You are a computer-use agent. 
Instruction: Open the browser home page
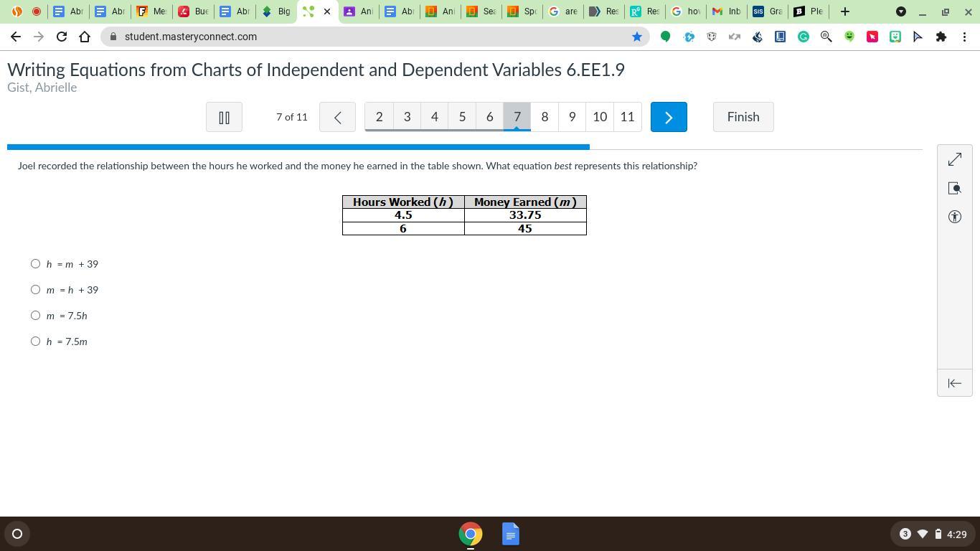click(85, 37)
